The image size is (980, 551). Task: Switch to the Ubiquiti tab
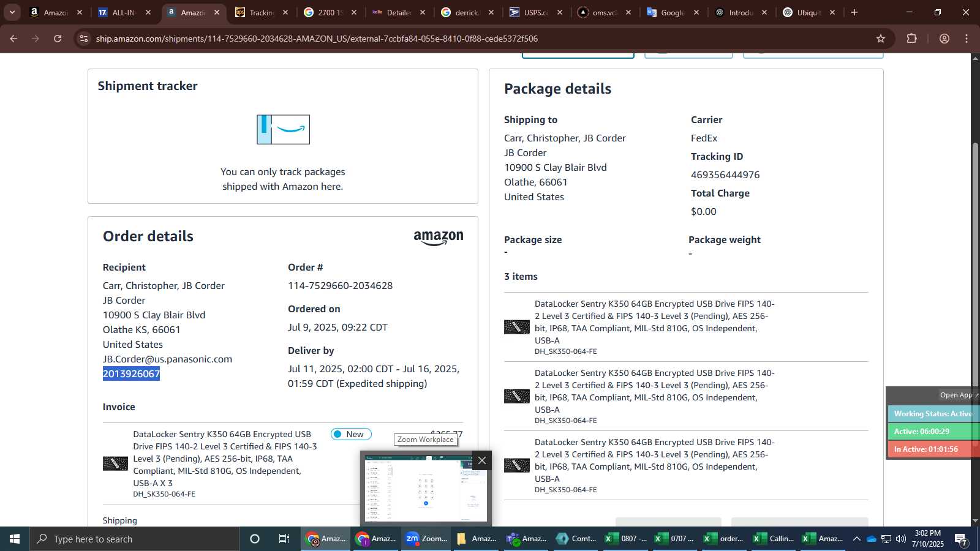(x=809, y=12)
